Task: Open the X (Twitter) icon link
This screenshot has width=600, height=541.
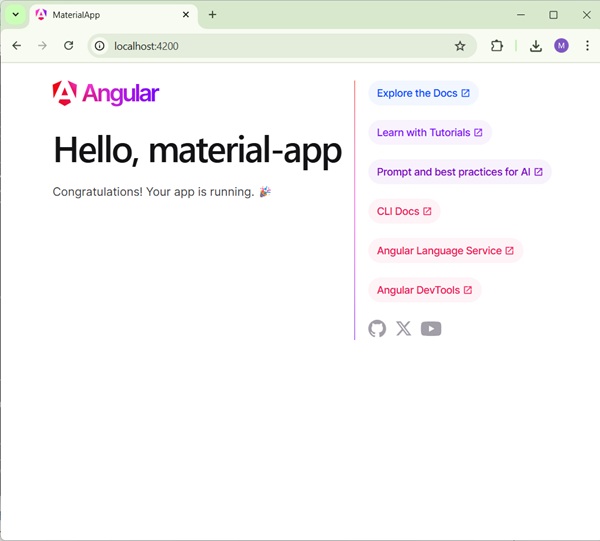Action: (403, 329)
